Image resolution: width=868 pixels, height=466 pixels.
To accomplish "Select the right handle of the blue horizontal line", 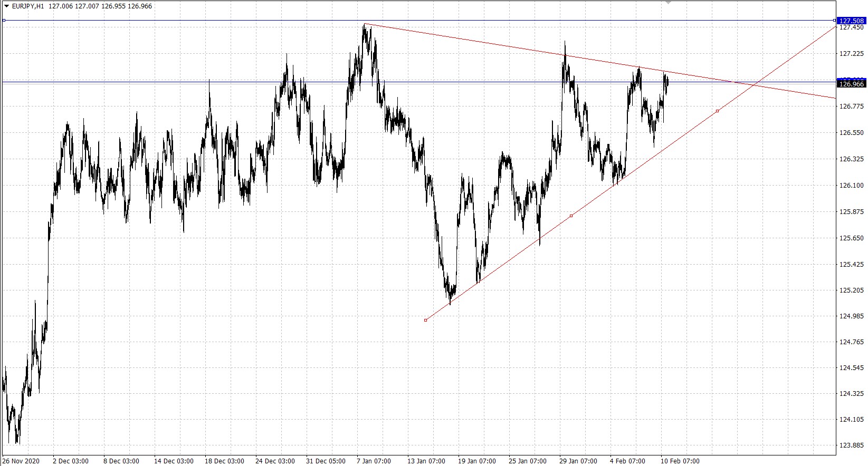I will (x=834, y=21).
